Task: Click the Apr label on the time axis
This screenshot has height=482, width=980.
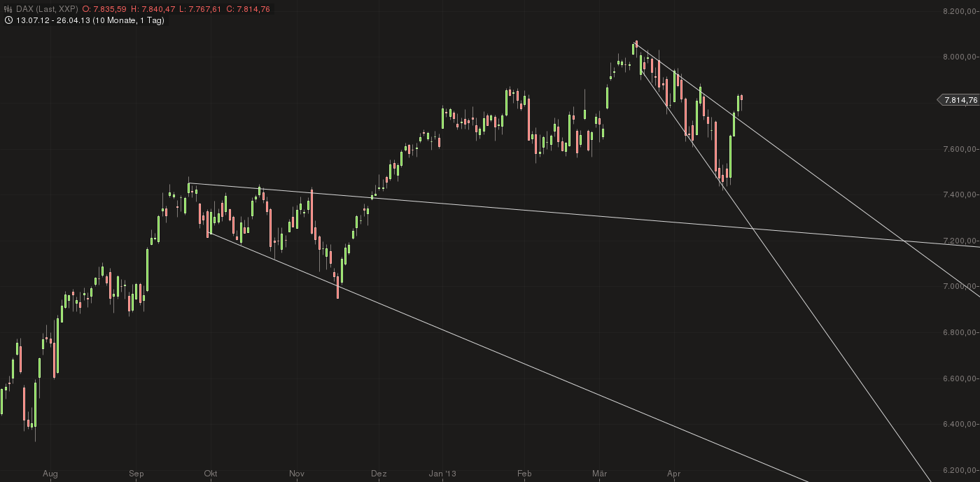Action: (x=674, y=474)
